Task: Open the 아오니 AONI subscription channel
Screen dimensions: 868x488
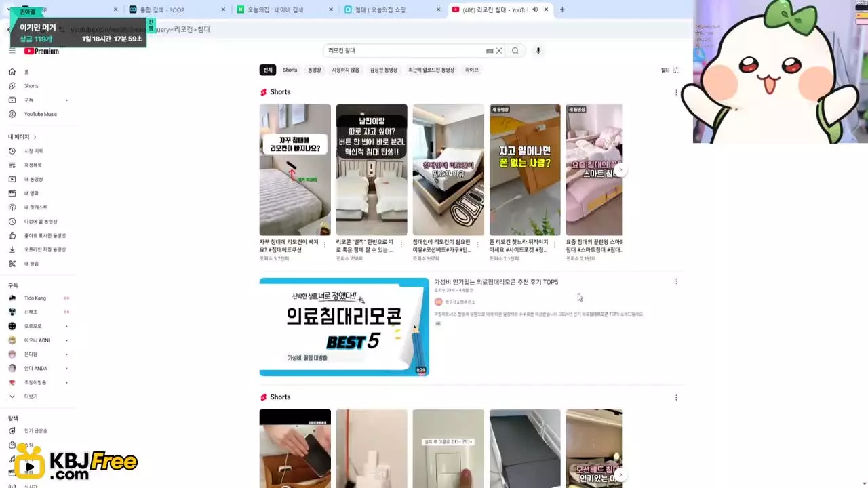Action: [37, 340]
